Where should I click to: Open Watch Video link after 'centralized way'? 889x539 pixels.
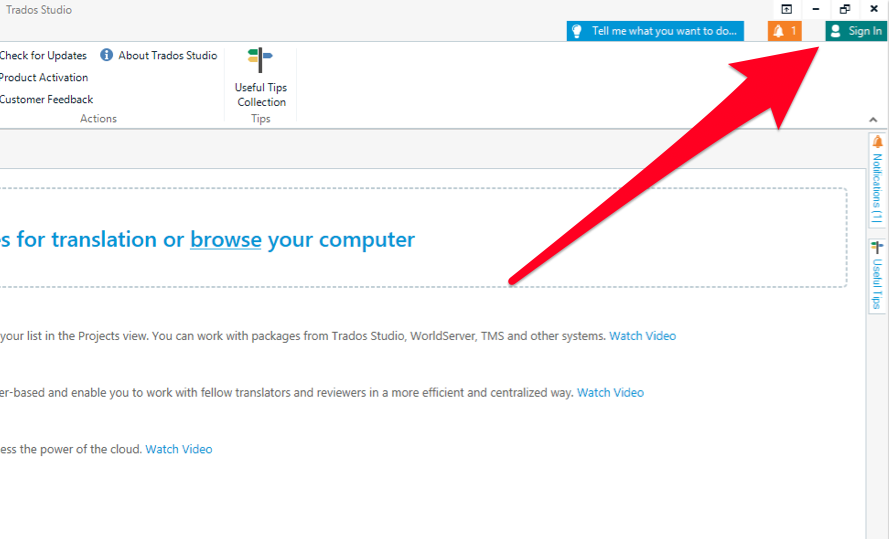(x=610, y=393)
